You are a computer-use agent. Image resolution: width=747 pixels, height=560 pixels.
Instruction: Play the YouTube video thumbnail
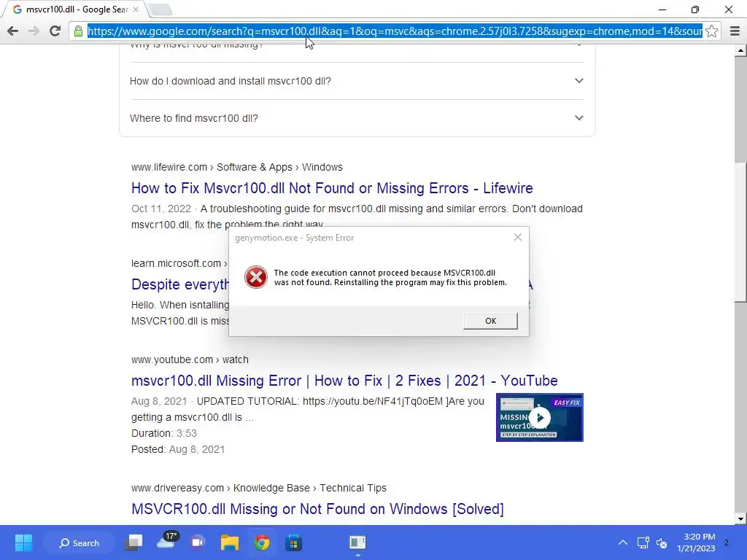tap(539, 418)
